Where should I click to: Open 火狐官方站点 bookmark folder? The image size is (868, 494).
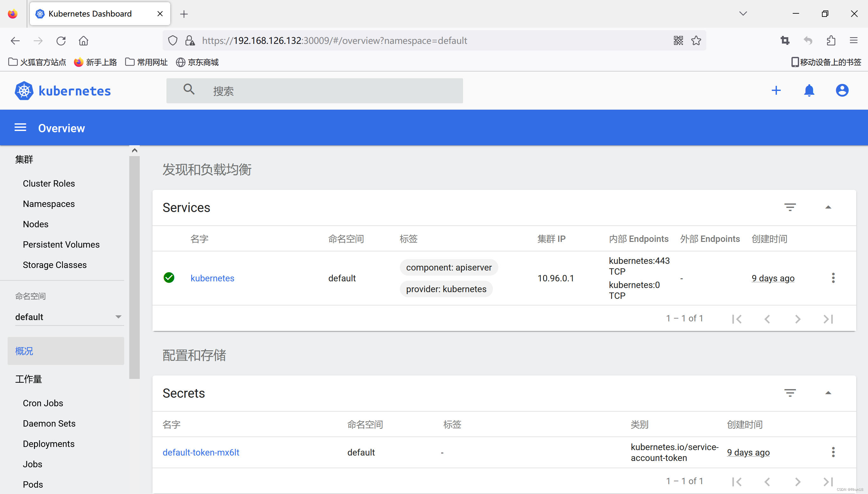coord(37,62)
